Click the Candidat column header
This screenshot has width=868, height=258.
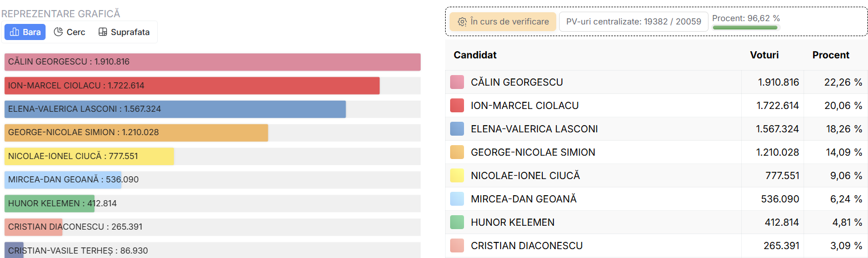pyautogui.click(x=475, y=55)
